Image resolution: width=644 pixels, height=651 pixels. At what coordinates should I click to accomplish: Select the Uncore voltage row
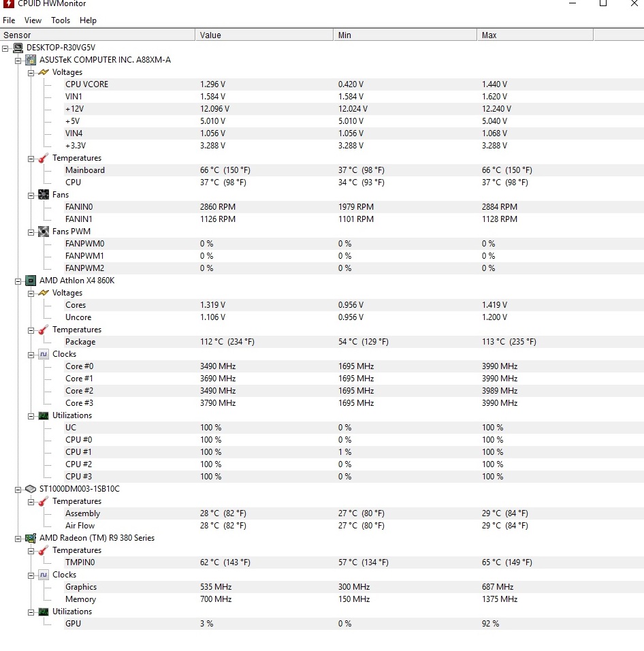pos(354,317)
